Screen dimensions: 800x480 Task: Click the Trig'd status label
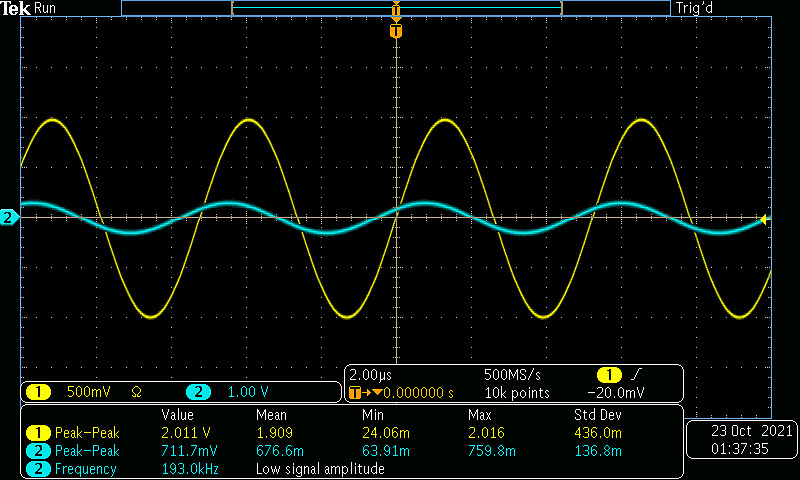click(694, 8)
